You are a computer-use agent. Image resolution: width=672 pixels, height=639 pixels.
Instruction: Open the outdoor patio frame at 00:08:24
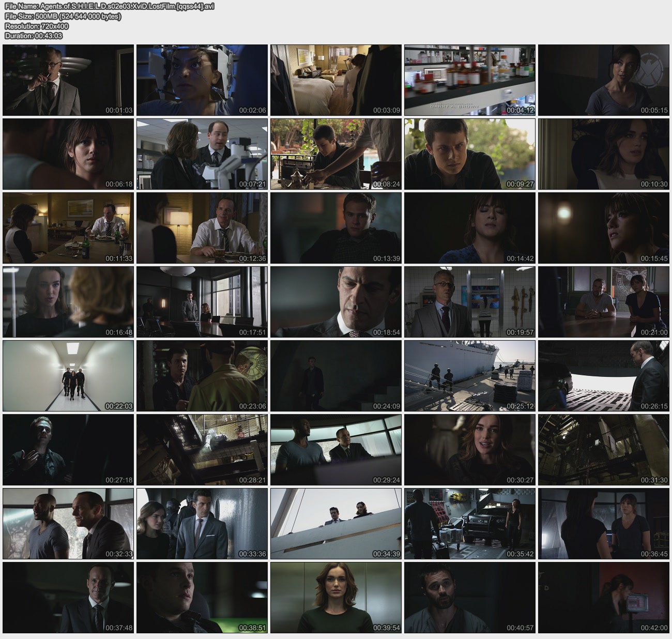tap(336, 154)
